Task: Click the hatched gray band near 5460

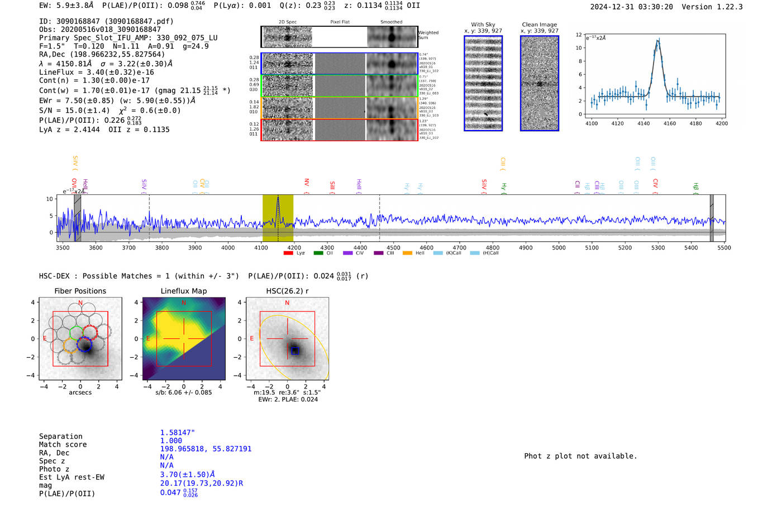Action: click(x=712, y=218)
